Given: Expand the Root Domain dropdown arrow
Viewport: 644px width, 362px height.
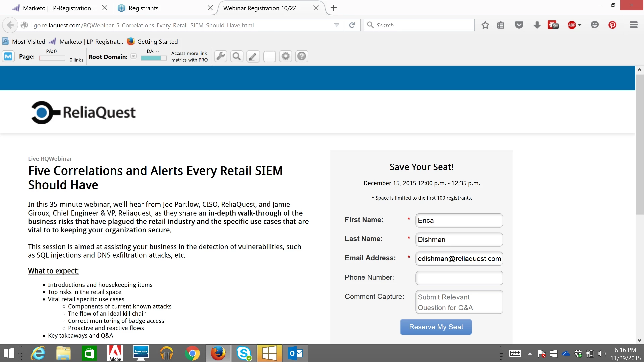Looking at the screenshot, I should pyautogui.click(x=133, y=56).
